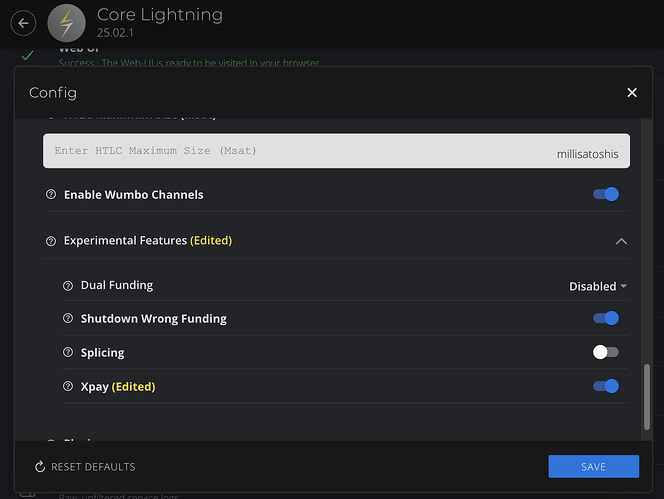Open help for Experimental Features
The image size is (664, 499).
[51, 241]
